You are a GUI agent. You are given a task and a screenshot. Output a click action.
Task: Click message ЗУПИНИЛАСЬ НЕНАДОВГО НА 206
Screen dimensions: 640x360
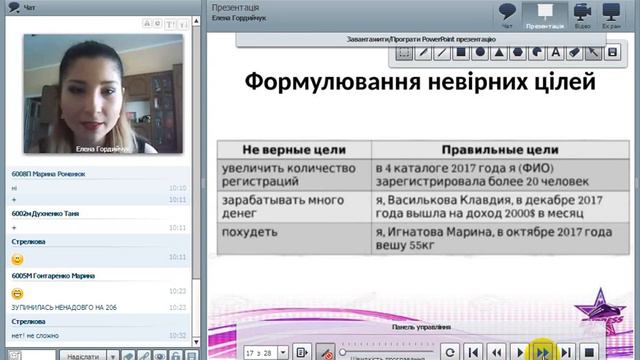pos(64,307)
